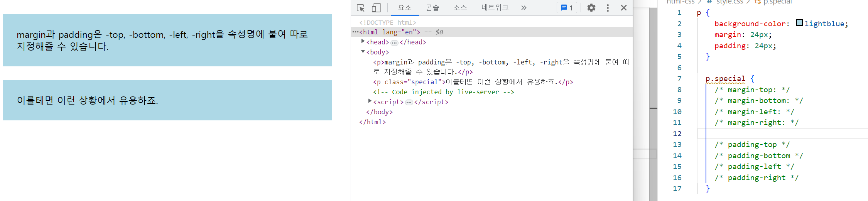Collapse the body element node
This screenshot has width=868, height=201.
click(363, 51)
